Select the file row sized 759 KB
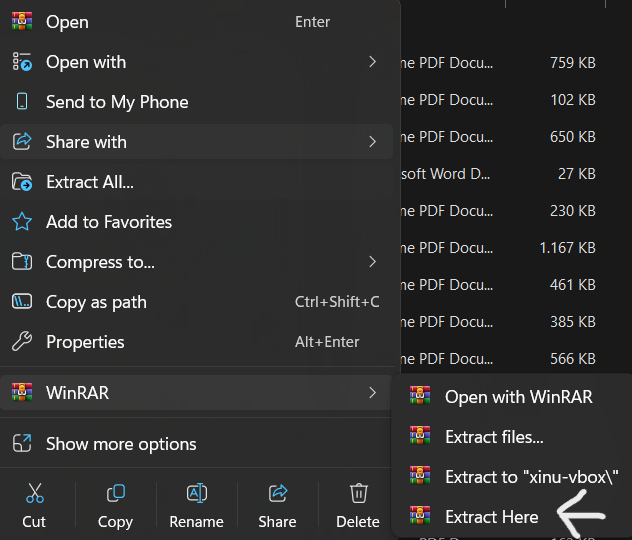The width and height of the screenshot is (632, 540). pos(516,62)
